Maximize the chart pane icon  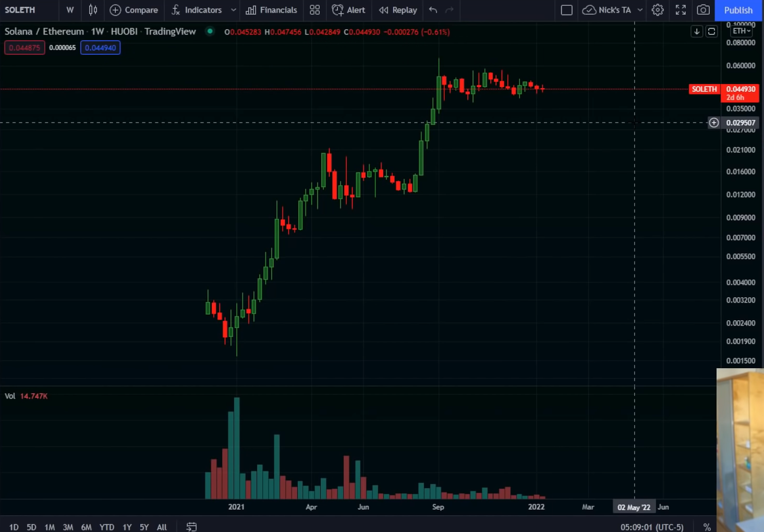711,31
